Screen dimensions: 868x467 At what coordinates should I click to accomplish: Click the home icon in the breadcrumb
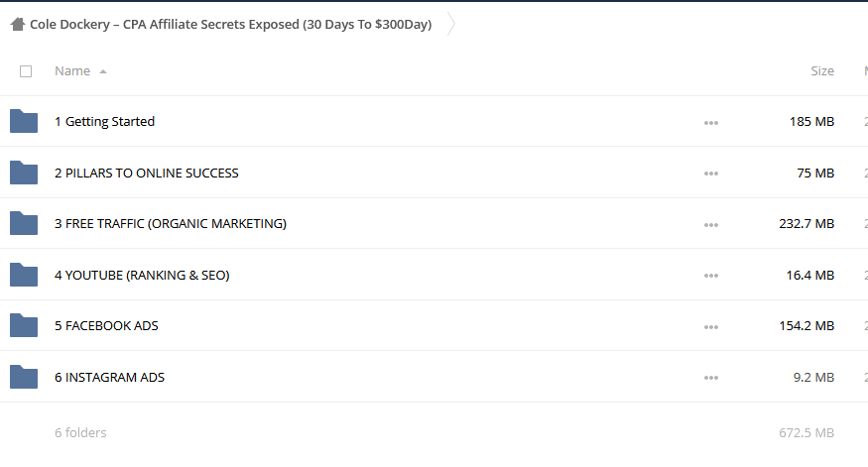18,25
